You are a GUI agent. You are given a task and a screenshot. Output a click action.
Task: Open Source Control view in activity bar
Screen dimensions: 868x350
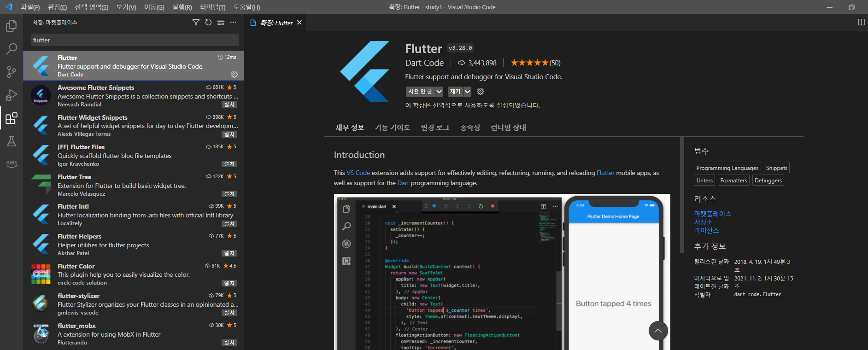[x=12, y=72]
